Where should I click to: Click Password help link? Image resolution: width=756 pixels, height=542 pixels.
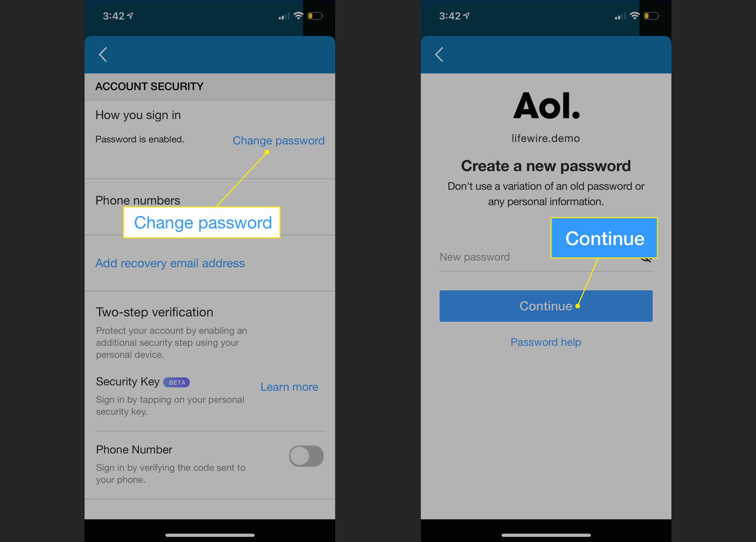[546, 342]
